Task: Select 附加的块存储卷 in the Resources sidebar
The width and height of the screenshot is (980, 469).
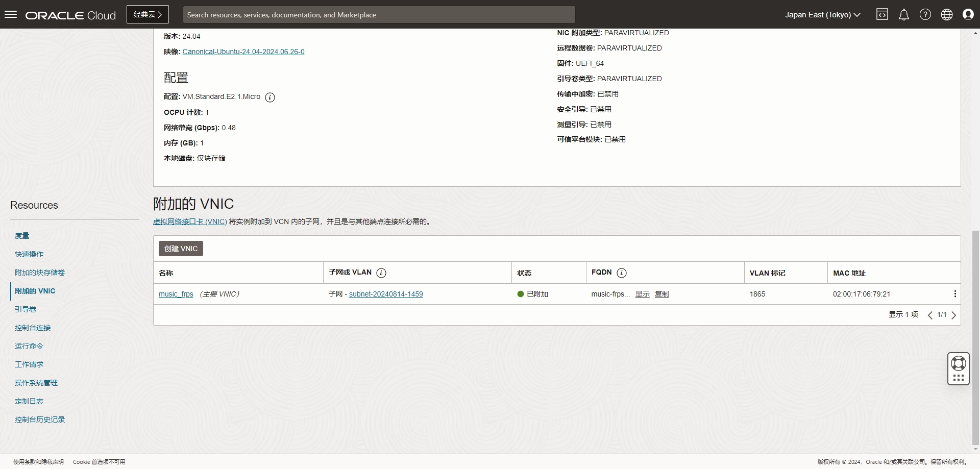Action: click(x=40, y=273)
